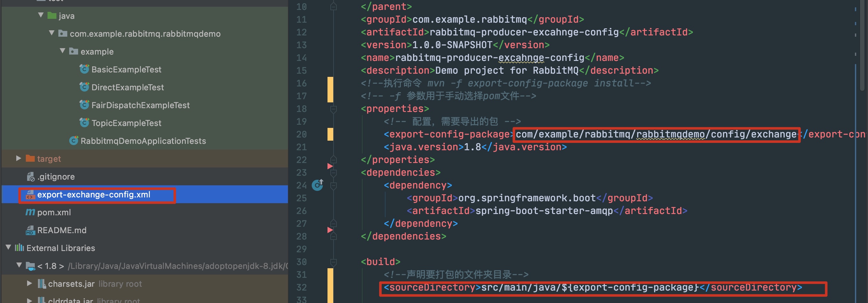This screenshot has width=868, height=303.
Task: Click the .gitignore file icon
Action: 30,176
